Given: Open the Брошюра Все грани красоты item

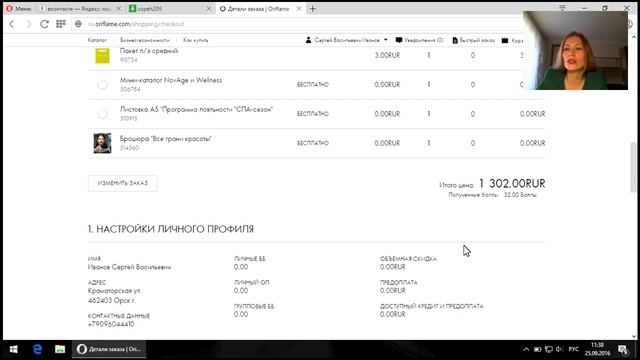Looking at the screenshot, I should (x=166, y=139).
